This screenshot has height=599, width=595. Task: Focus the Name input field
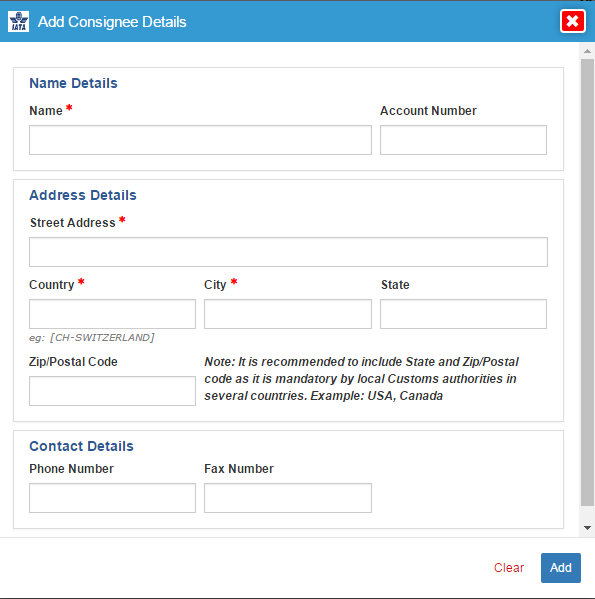point(200,140)
